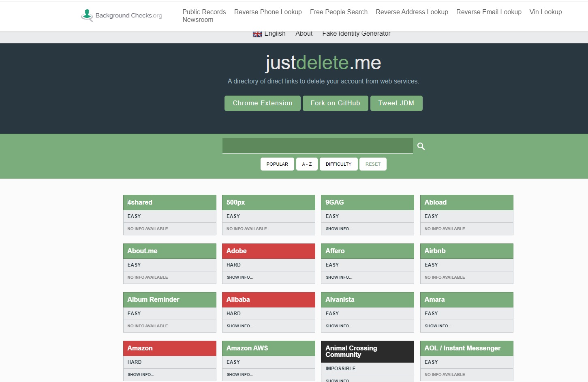The height and width of the screenshot is (382, 588).
Task: Open the Fake Identity Generator page
Action: click(x=356, y=33)
